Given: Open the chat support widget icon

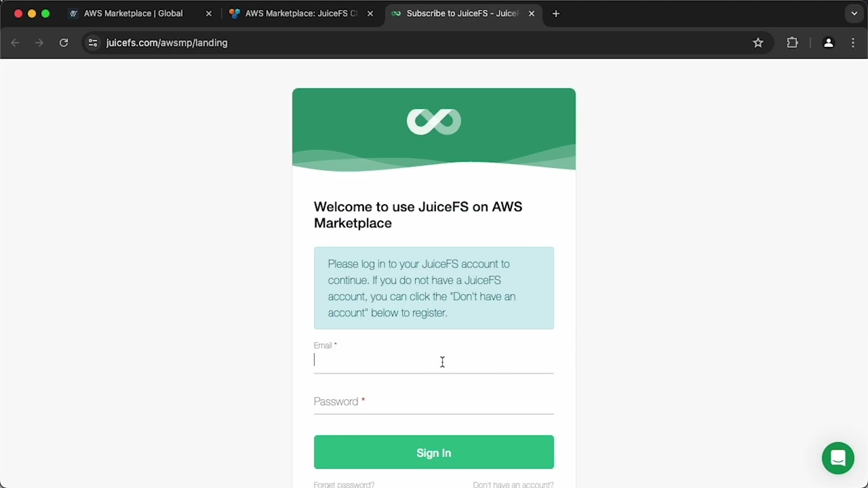Looking at the screenshot, I should click(x=837, y=458).
